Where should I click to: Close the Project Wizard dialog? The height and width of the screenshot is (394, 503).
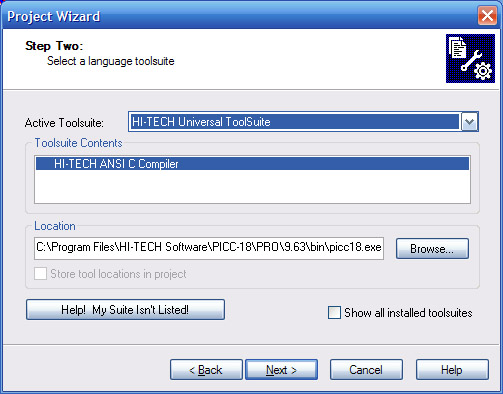487,16
